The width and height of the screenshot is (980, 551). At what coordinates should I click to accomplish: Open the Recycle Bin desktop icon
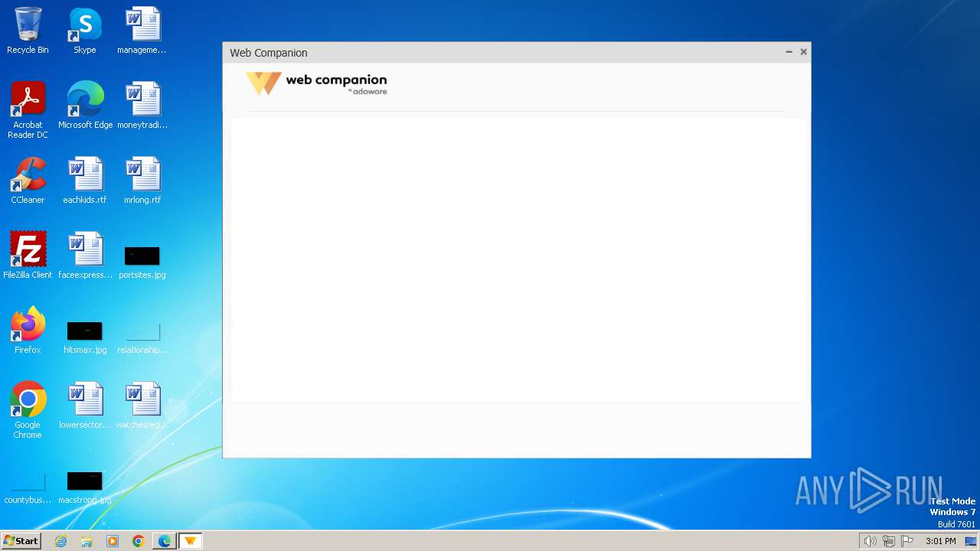[x=28, y=31]
